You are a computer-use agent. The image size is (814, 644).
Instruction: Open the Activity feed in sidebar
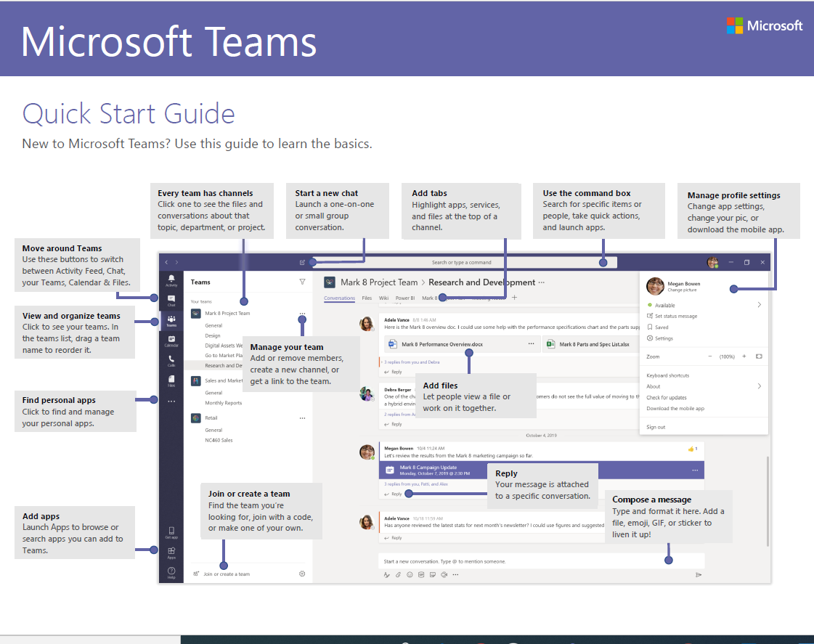coord(171,280)
